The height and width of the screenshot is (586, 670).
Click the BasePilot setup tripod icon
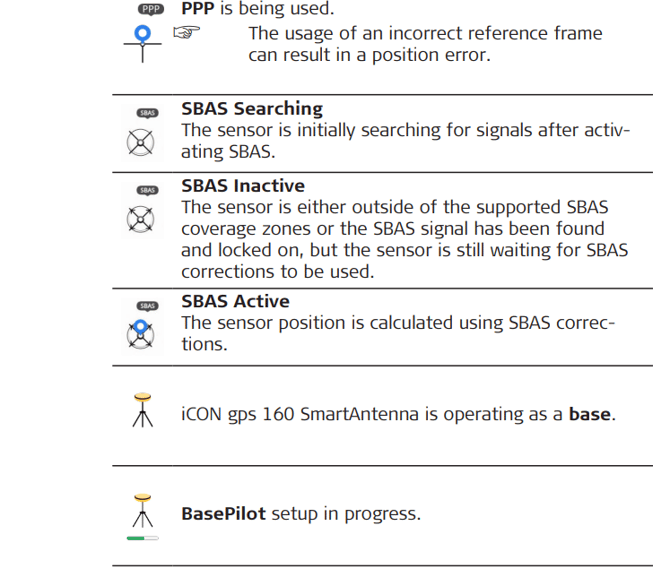(x=143, y=510)
